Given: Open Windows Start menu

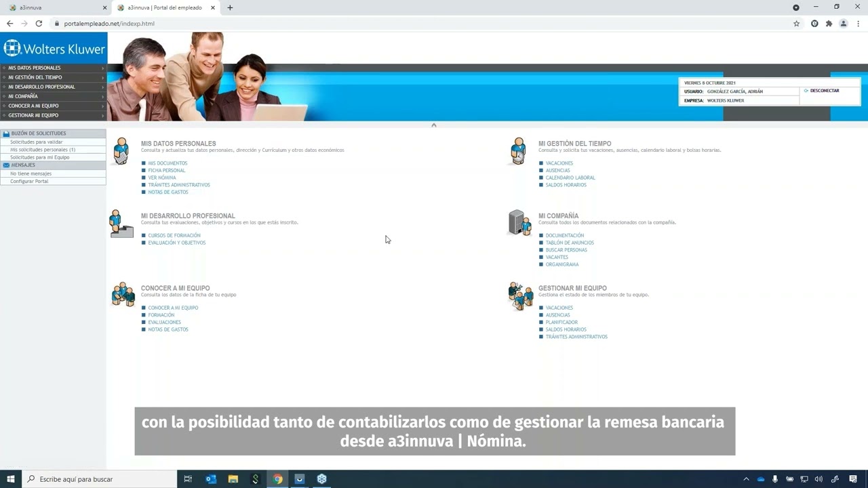Looking at the screenshot, I should pyautogui.click(x=11, y=479).
